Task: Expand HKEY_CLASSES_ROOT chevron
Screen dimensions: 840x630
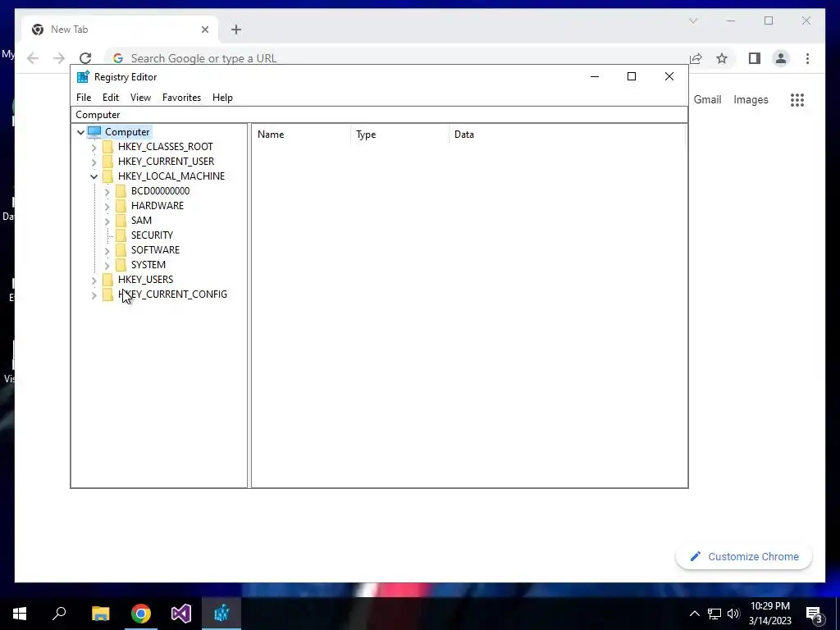Action: pyautogui.click(x=94, y=147)
